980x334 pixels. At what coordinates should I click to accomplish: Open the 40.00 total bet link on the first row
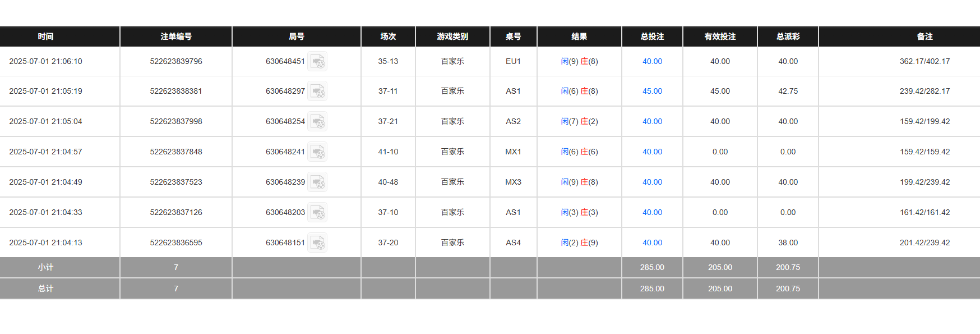(x=651, y=62)
